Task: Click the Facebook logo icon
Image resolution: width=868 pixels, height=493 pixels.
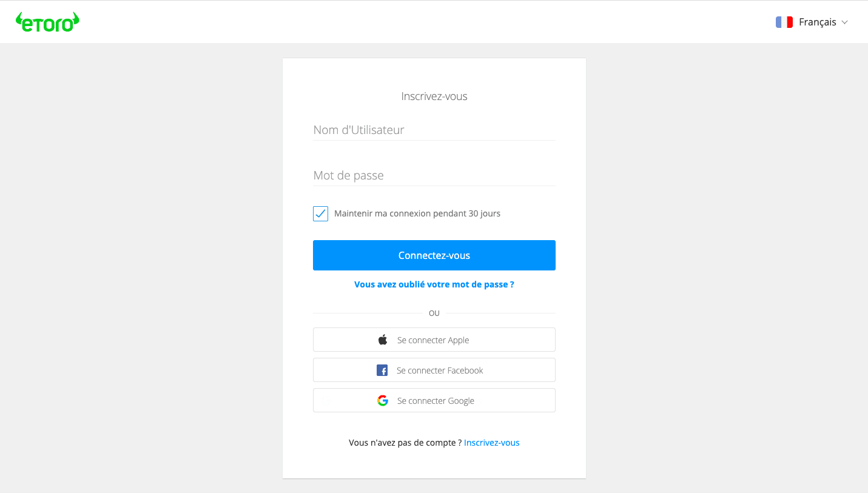Action: pos(382,370)
